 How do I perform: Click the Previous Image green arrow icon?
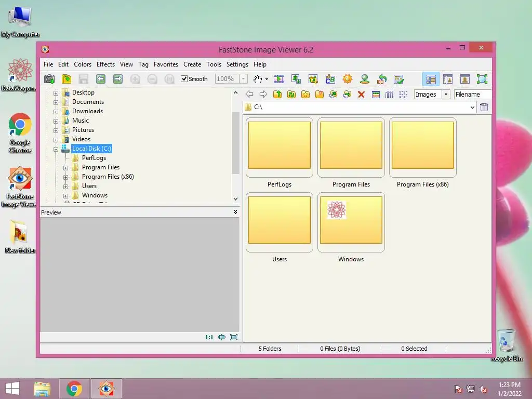click(100, 79)
